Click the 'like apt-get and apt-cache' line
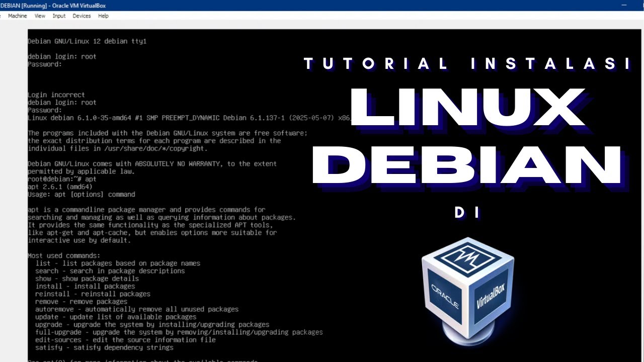The image size is (644, 362). (152, 233)
